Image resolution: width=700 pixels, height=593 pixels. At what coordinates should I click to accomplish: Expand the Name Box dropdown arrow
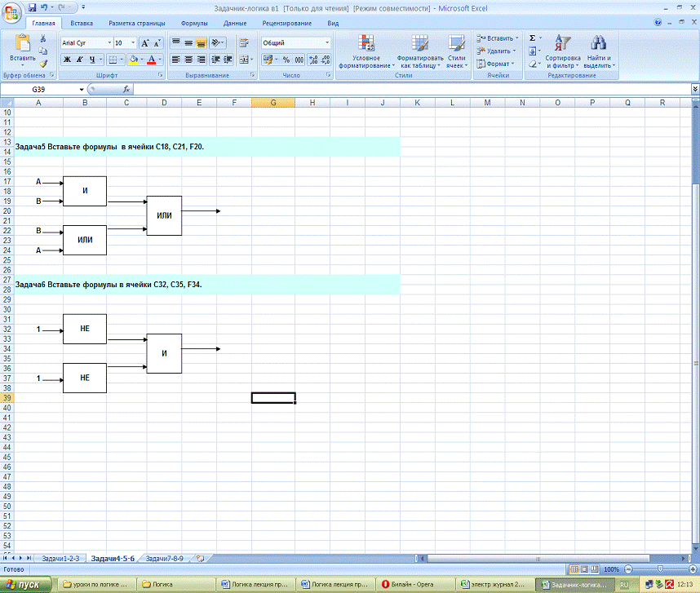click(82, 90)
